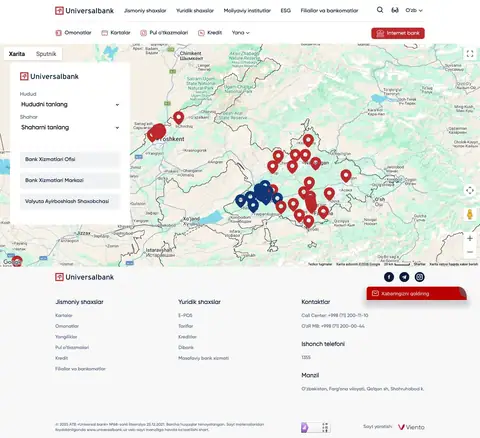Screen dimensions: 480x438
Task: Toggle Bank Xizmatlari Markazi filter
Action: click(x=70, y=180)
